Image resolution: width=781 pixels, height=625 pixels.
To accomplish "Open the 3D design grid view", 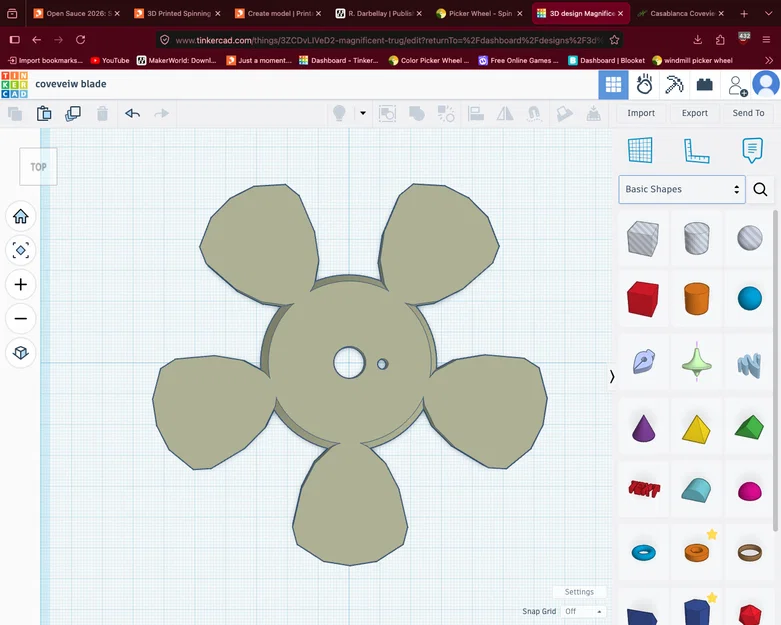I will 613,85.
